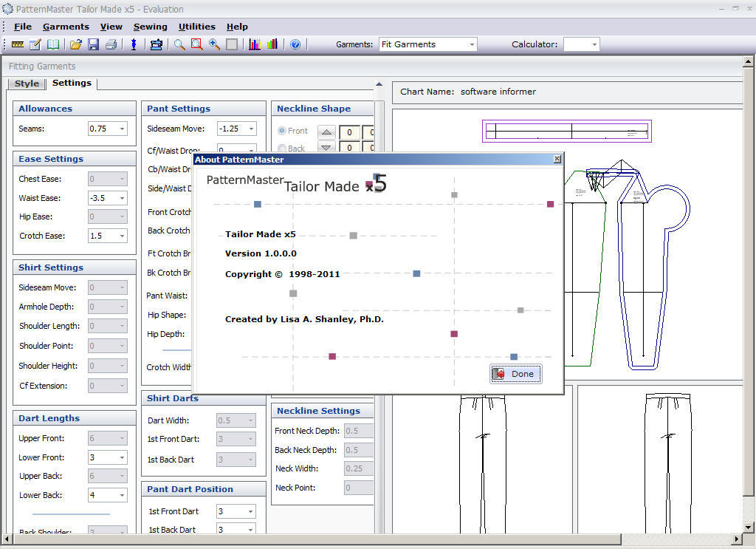The width and height of the screenshot is (756, 549).
Task: Open the Garments combo box
Action: 427,44
